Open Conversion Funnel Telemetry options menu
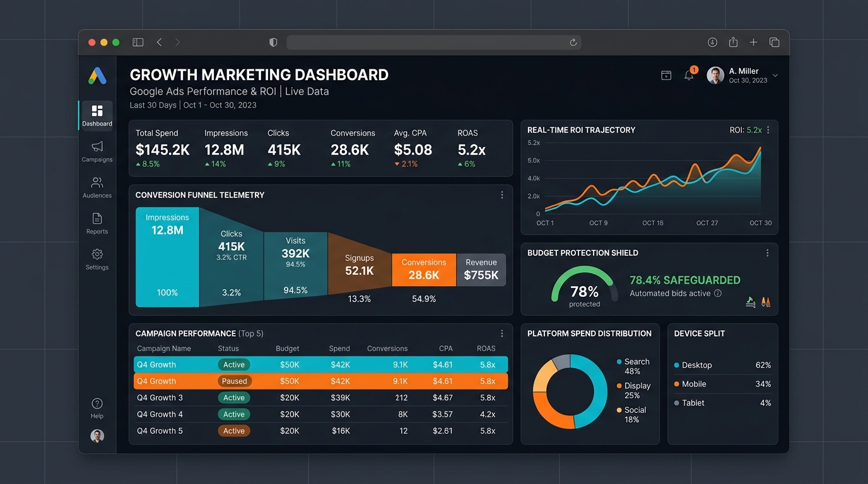 pos(502,195)
